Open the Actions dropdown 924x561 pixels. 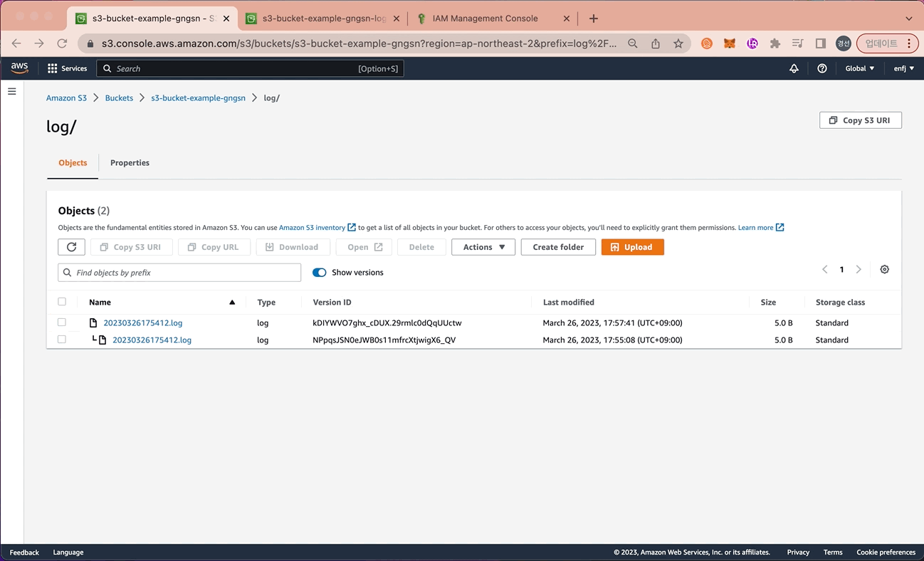(483, 247)
